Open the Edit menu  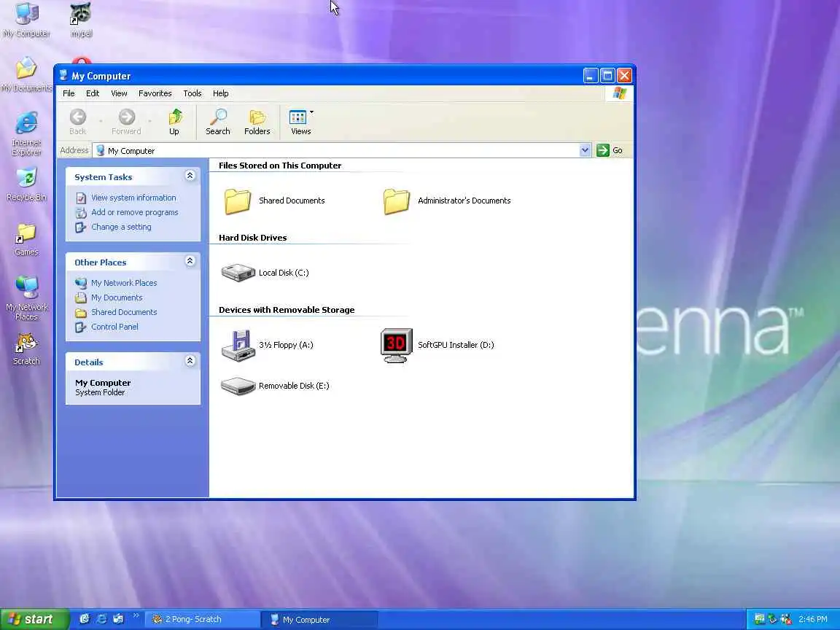pos(93,93)
